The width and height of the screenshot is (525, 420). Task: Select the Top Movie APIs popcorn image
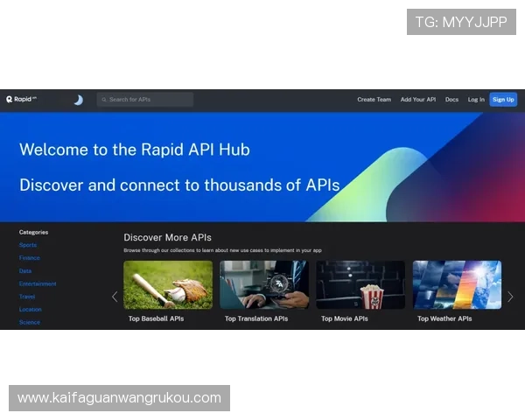[360, 284]
